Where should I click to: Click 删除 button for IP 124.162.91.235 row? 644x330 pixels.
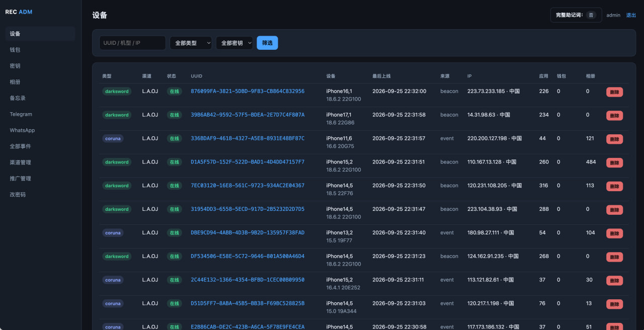[614, 257]
